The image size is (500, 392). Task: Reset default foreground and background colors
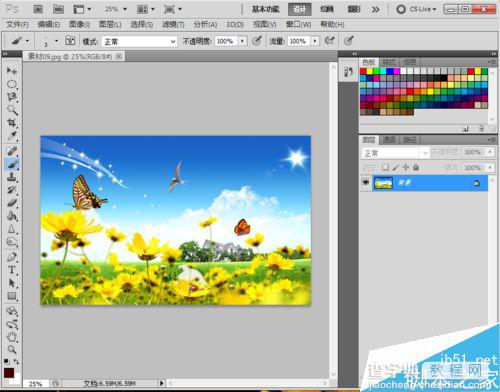pyautogui.click(x=6, y=361)
